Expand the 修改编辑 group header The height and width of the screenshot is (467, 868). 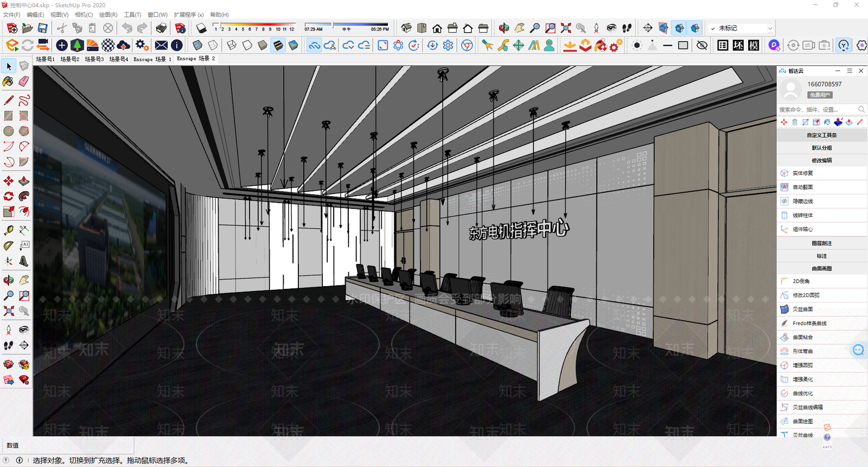pos(822,160)
